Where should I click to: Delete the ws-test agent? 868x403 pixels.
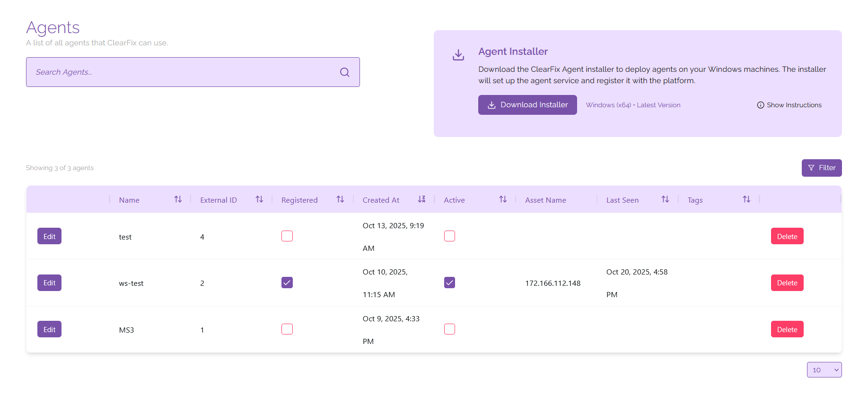click(x=787, y=283)
